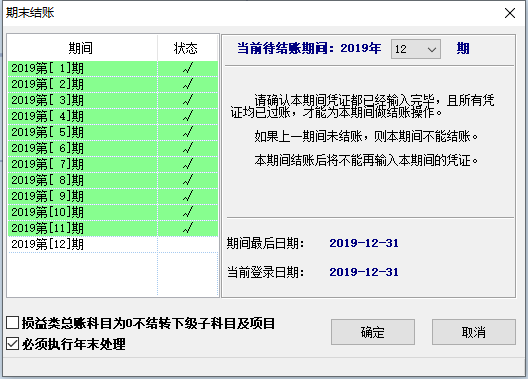Select row 2019第[ 3]期

(x=113, y=100)
